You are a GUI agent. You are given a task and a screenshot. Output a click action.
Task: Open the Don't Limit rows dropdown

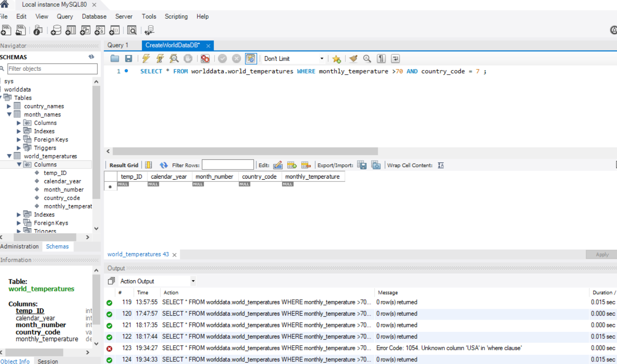tap(294, 59)
